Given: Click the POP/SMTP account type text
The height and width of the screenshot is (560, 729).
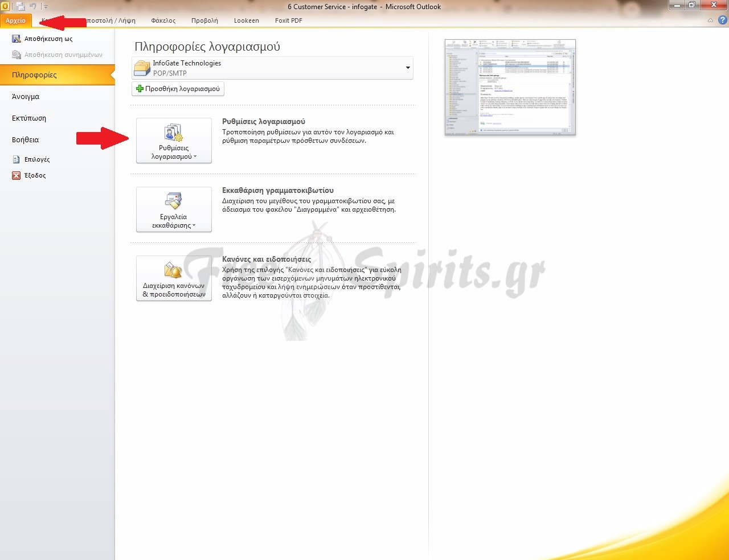Looking at the screenshot, I should 170,73.
